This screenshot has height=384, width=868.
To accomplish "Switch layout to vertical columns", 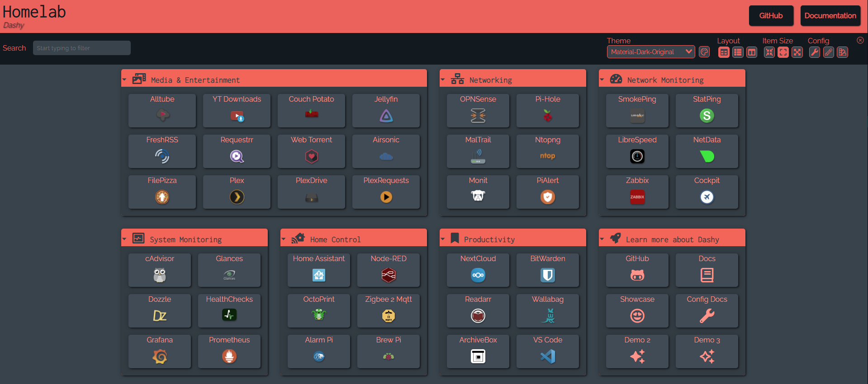I will point(752,52).
